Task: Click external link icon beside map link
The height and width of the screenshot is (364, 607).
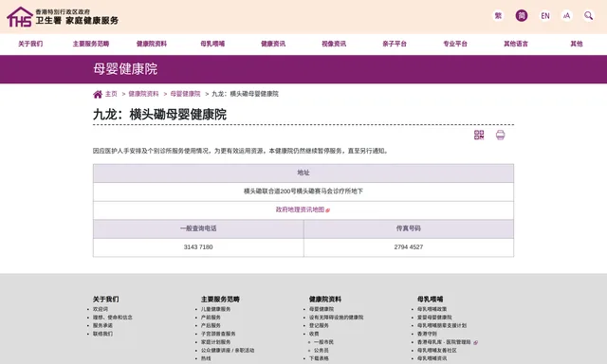Action: point(328,210)
